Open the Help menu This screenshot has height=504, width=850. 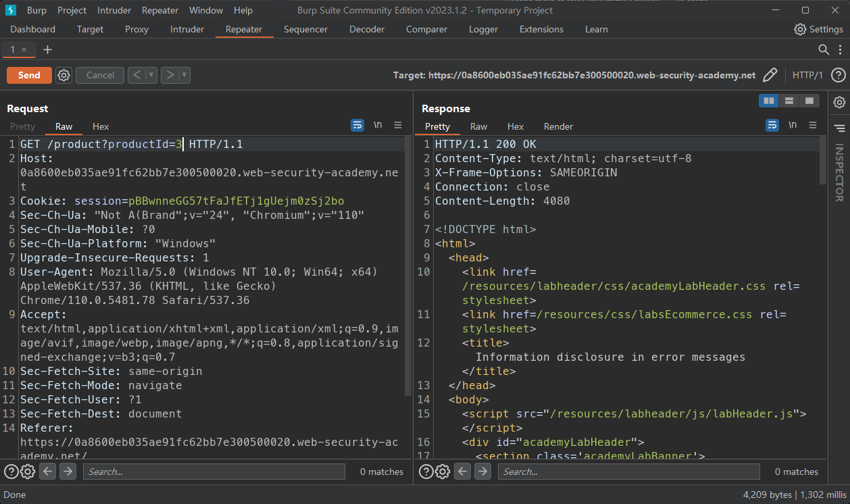[x=243, y=10]
